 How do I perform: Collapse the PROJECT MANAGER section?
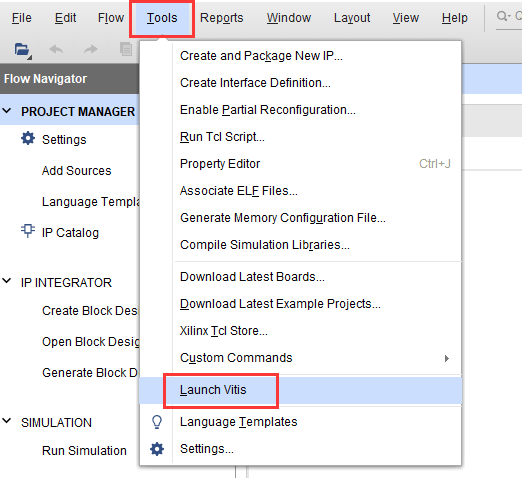tap(7, 111)
